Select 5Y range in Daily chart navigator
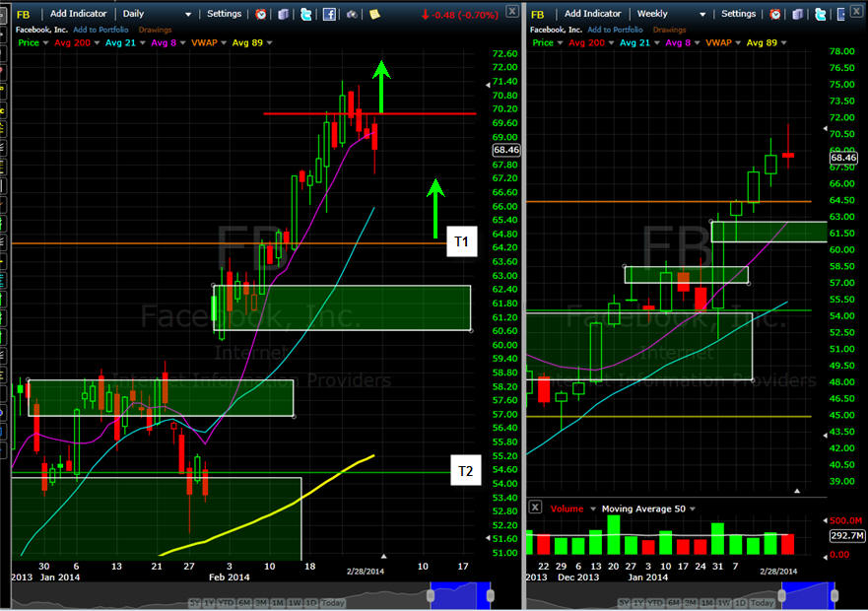Viewport: 868px width, 611px height. (x=194, y=603)
